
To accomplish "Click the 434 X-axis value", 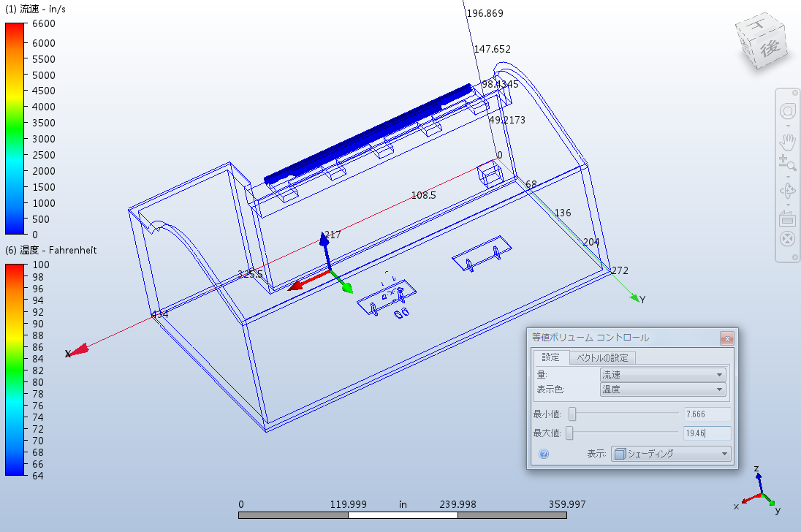I will [160, 314].
